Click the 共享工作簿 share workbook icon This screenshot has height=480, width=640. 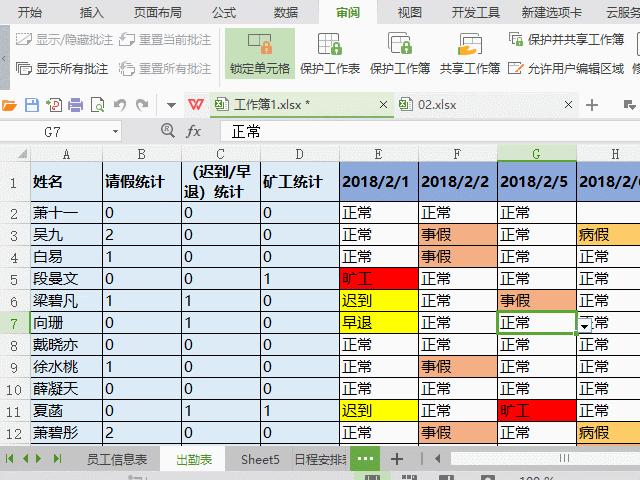pyautogui.click(x=470, y=44)
